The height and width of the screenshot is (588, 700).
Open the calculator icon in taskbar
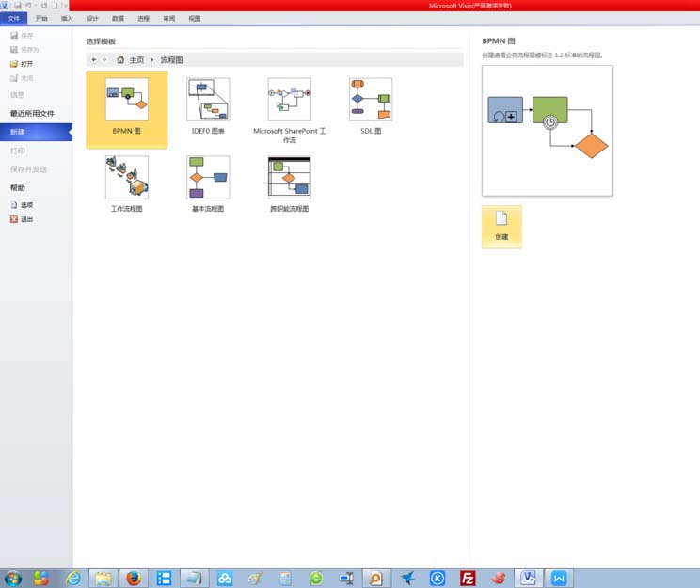click(285, 579)
